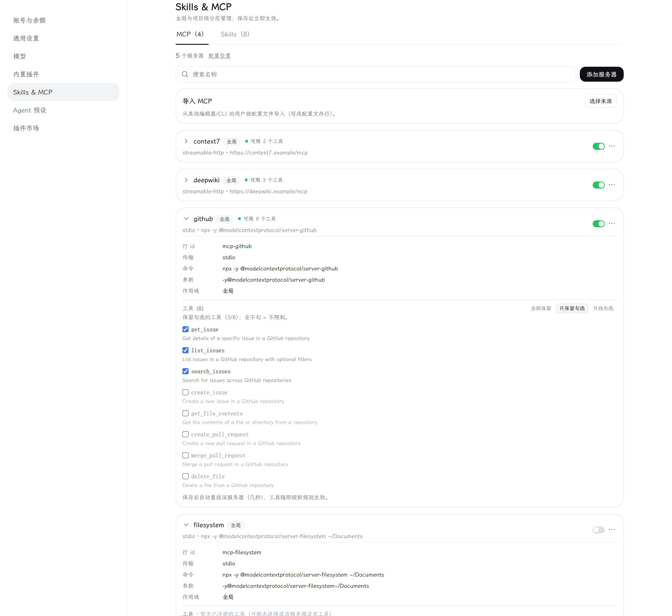Click the https://context7.example/mcp URL text
672x616 pixels.
click(269, 153)
